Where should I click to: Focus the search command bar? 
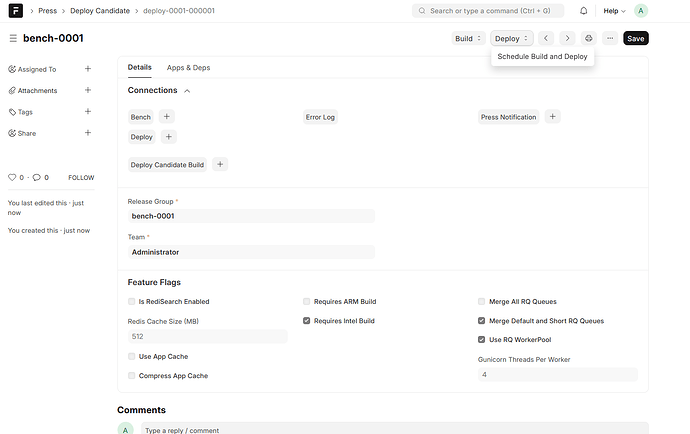[488, 11]
